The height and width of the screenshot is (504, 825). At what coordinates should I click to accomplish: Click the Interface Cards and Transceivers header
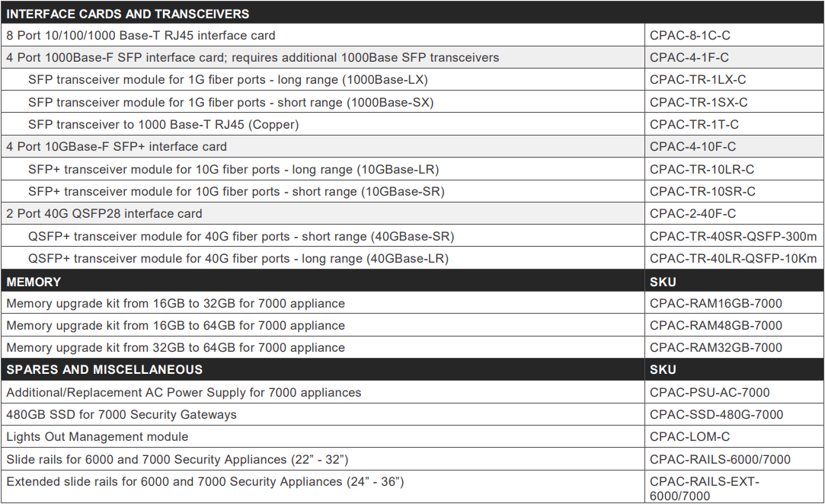(128, 14)
